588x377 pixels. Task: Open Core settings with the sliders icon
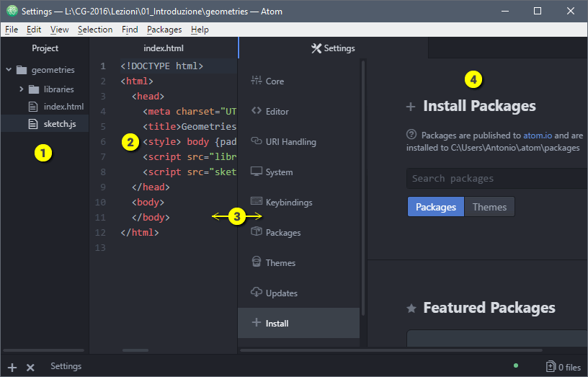tap(256, 81)
